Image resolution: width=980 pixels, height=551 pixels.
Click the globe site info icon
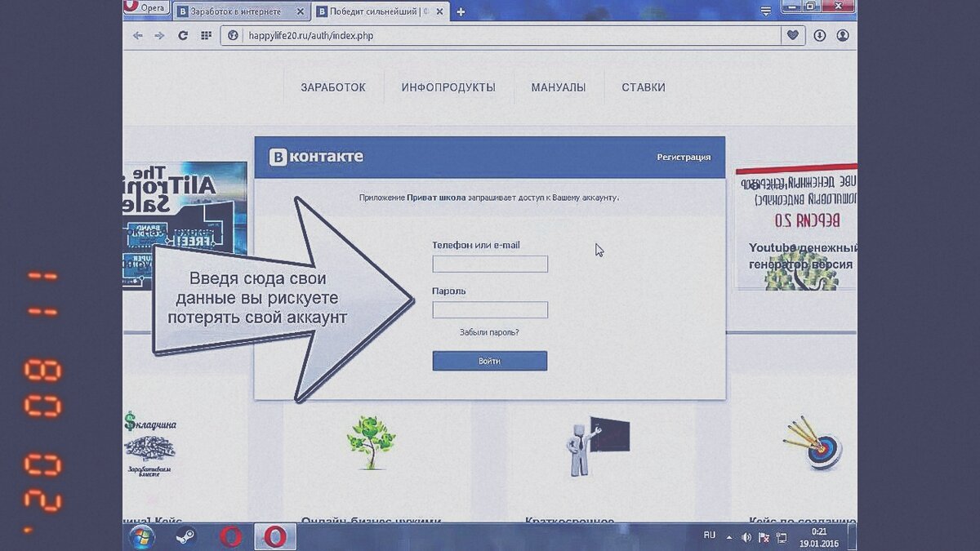[233, 36]
